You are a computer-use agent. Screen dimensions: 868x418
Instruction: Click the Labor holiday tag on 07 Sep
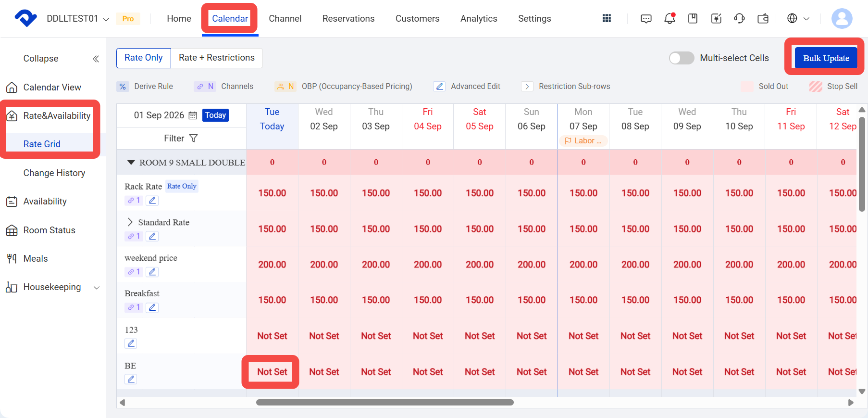583,141
